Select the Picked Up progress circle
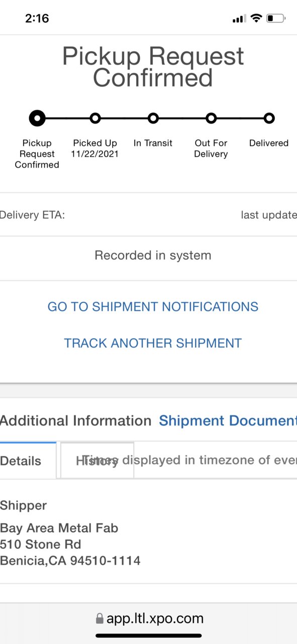 pos(95,119)
